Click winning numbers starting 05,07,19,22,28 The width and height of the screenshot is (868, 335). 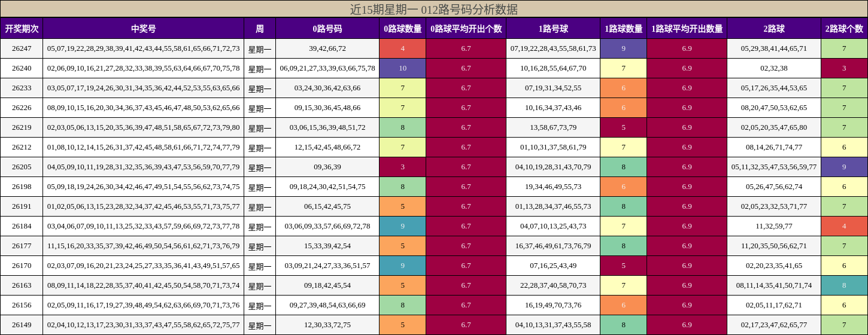[144, 48]
